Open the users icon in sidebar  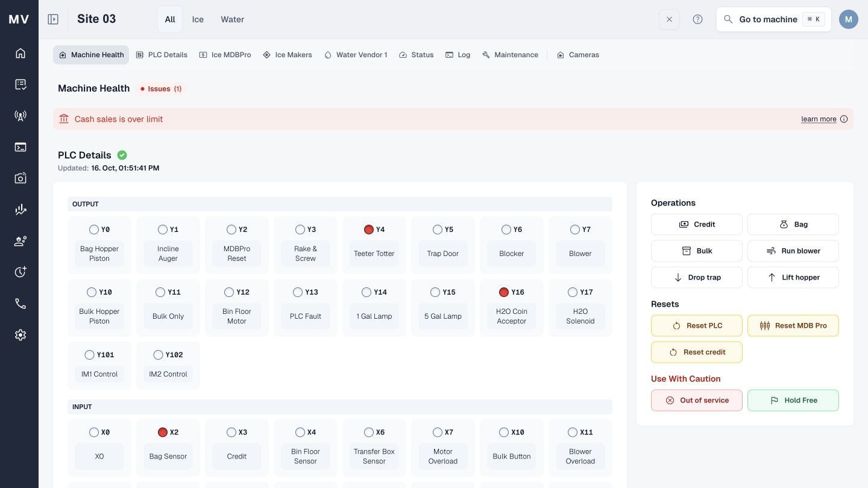tap(20, 241)
